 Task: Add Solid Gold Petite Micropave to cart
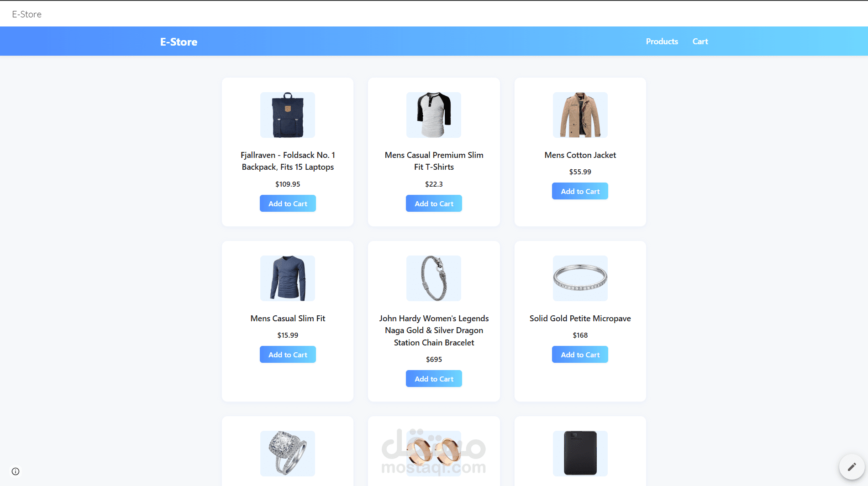click(580, 355)
